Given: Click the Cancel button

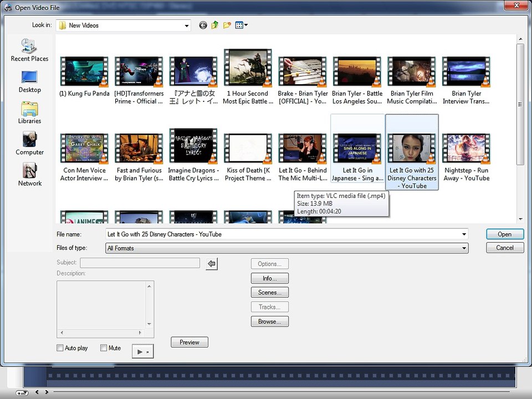Looking at the screenshot, I should point(505,248).
